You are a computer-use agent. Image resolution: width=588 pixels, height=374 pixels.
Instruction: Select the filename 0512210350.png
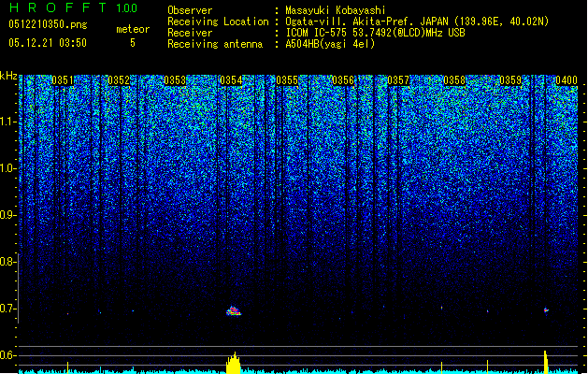point(48,24)
